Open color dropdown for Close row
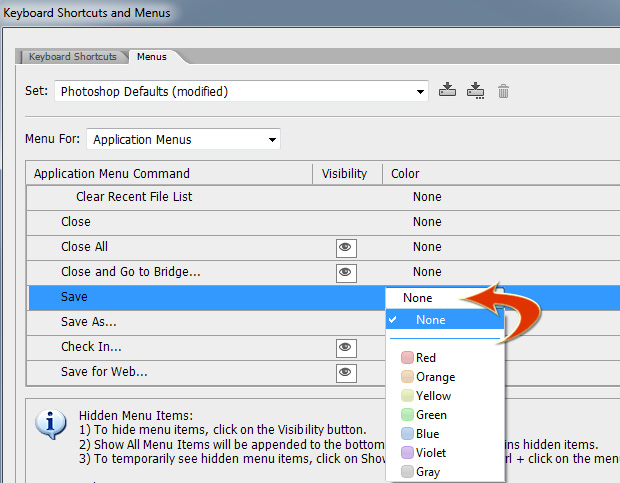620x483 pixels. 427,222
